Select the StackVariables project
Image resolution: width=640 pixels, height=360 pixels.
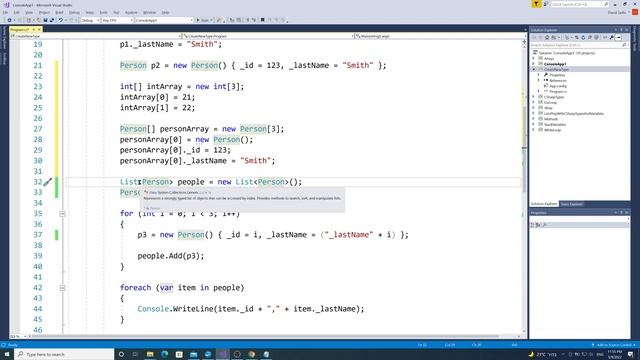click(554, 124)
